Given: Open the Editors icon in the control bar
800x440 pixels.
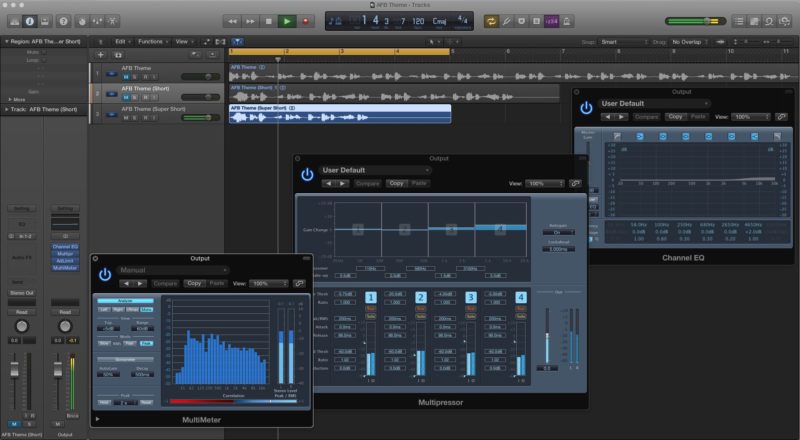Looking at the screenshot, I should 112,21.
